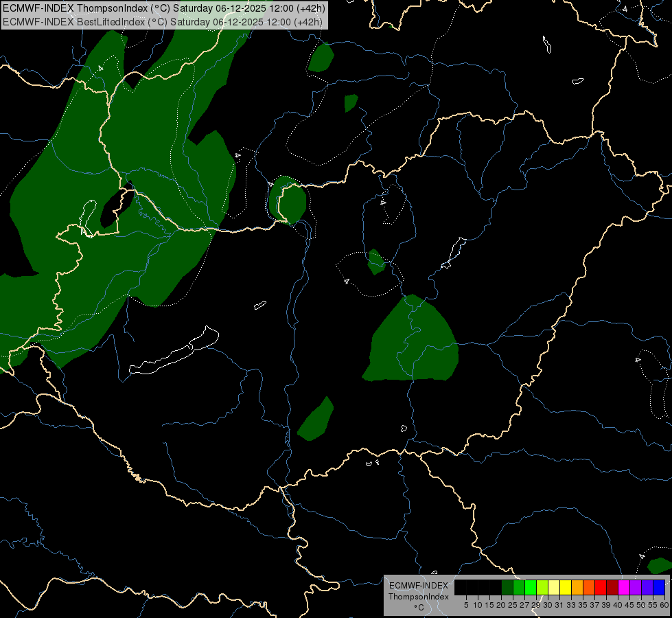Click the dark red 39–40 legend swatch
672x618 pixels.
pyautogui.click(x=612, y=587)
